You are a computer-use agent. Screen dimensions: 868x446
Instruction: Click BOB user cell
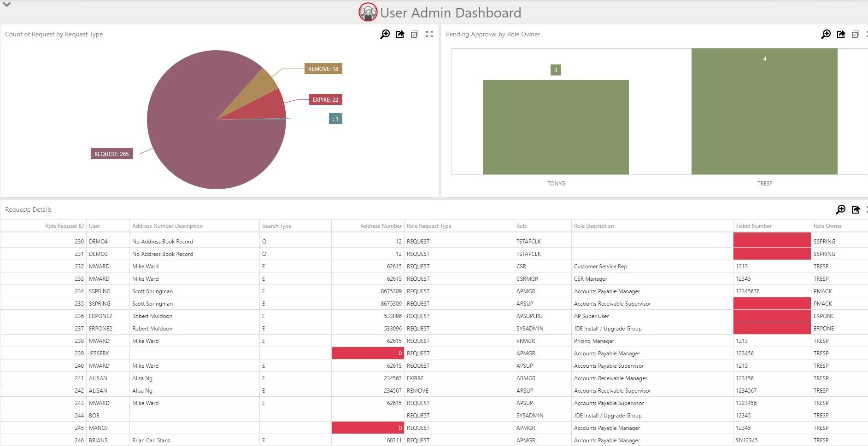94,415
